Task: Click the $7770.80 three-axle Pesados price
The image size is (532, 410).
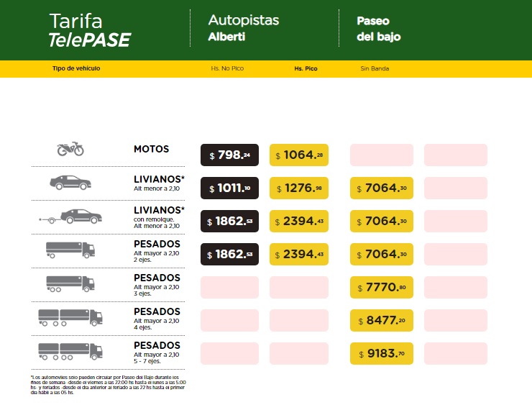Action: point(381,288)
